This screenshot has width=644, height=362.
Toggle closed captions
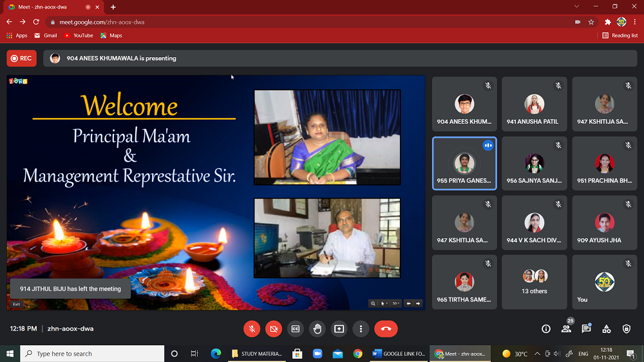click(x=296, y=329)
